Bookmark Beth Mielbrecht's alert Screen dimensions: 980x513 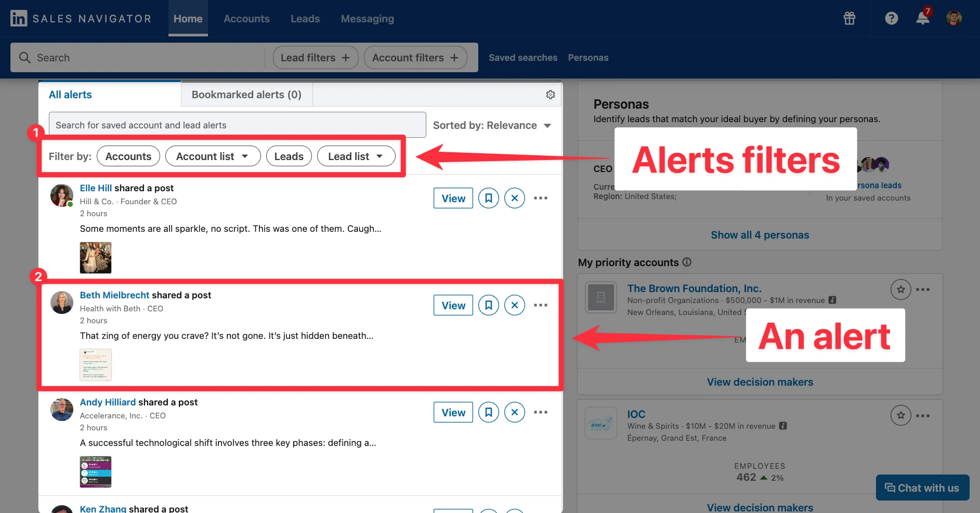(x=489, y=305)
